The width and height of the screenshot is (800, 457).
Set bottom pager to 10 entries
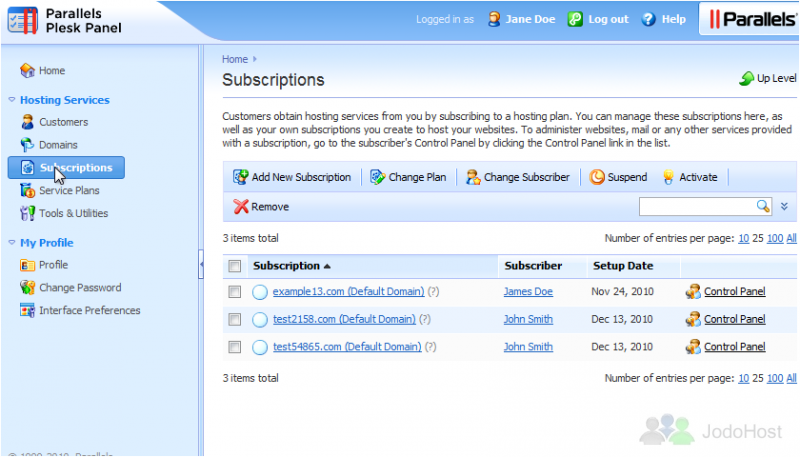click(x=743, y=378)
